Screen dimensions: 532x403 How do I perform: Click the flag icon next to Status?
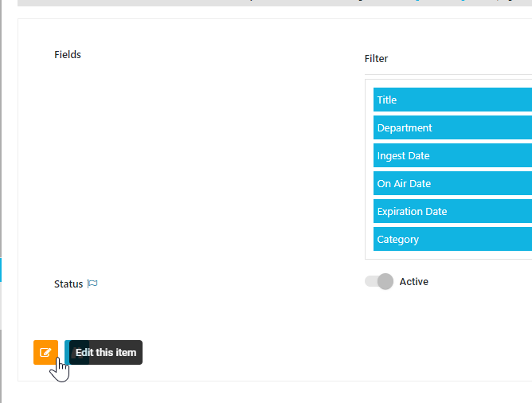pos(92,284)
